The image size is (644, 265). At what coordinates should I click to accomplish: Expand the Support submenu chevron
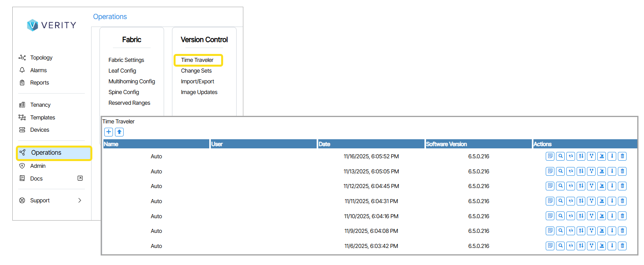point(80,200)
